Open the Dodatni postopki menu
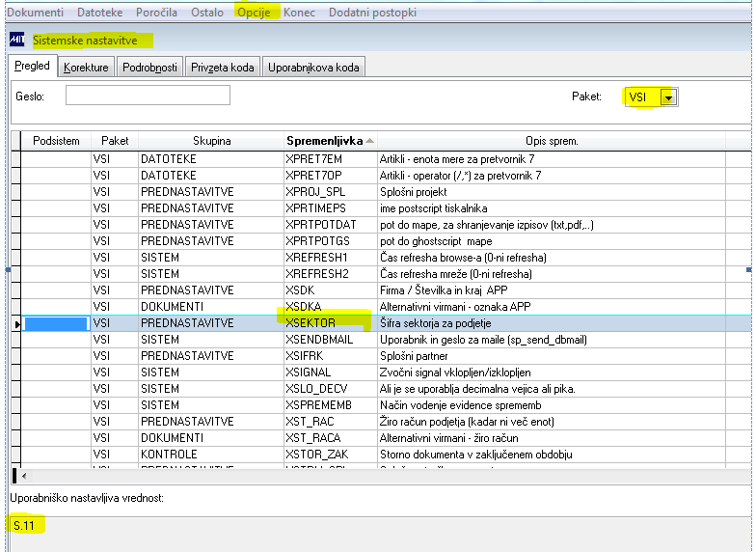 pos(373,12)
